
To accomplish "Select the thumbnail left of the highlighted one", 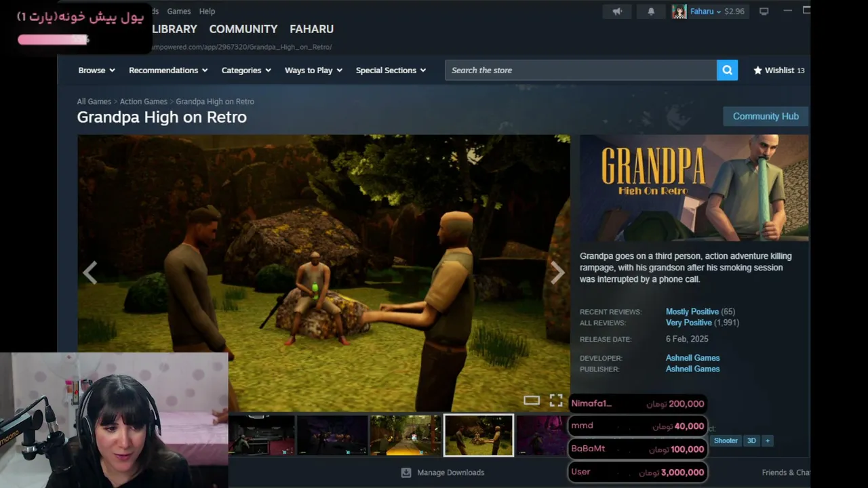I will (405, 435).
